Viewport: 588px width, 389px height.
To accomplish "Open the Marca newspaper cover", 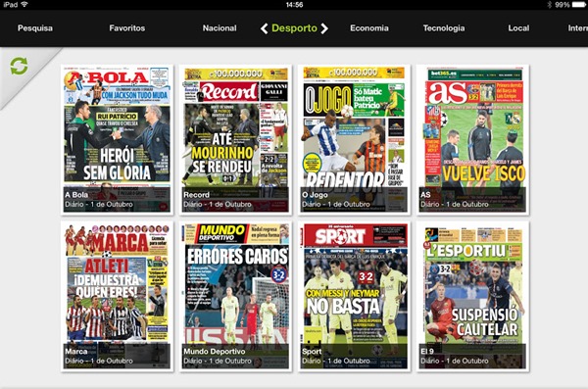I will click(117, 296).
